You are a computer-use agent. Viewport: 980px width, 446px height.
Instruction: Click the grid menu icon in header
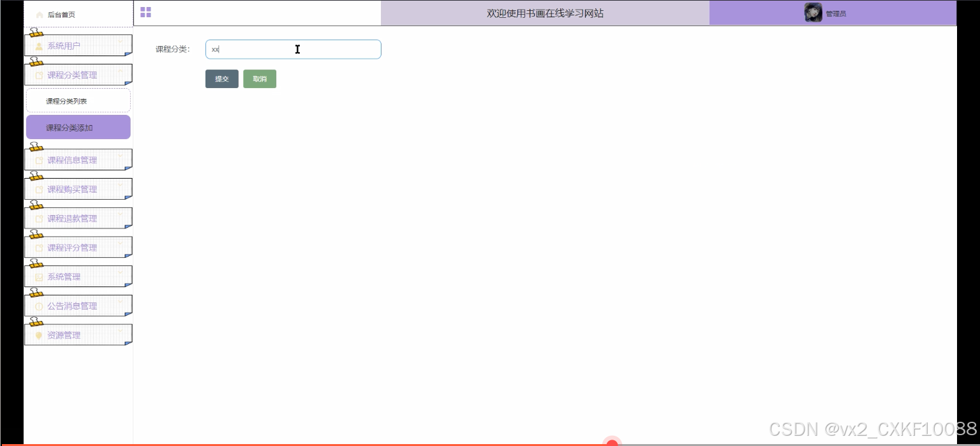point(145,12)
